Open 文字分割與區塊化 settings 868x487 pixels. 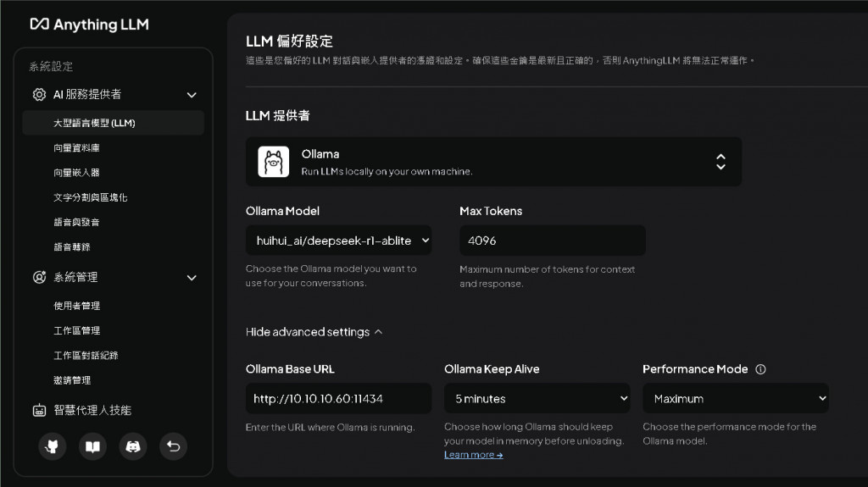[90, 197]
